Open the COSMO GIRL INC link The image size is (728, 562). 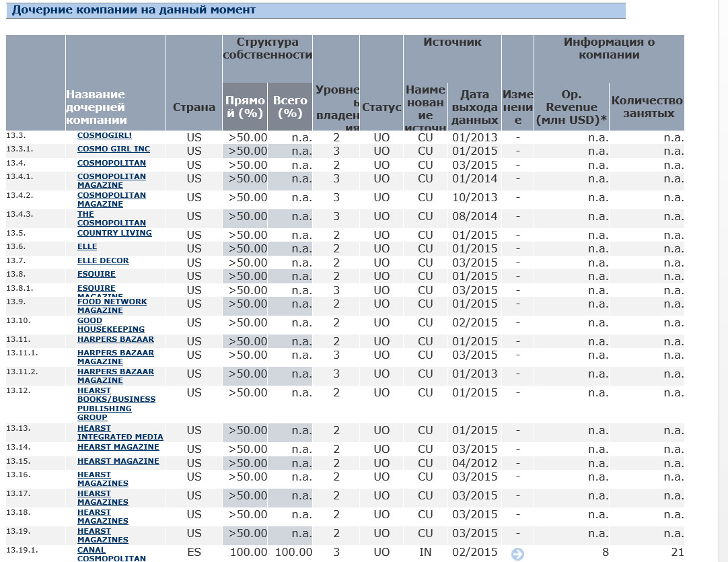[x=114, y=149]
